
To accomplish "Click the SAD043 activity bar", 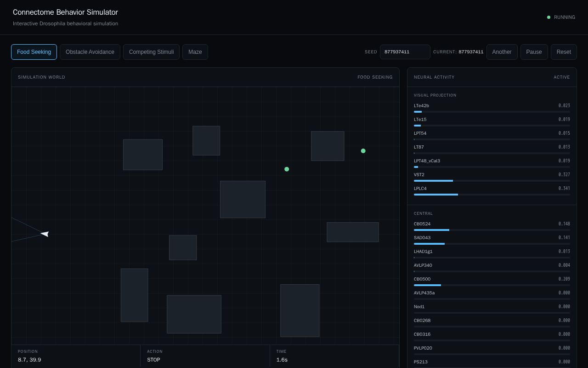I will click(x=492, y=244).
